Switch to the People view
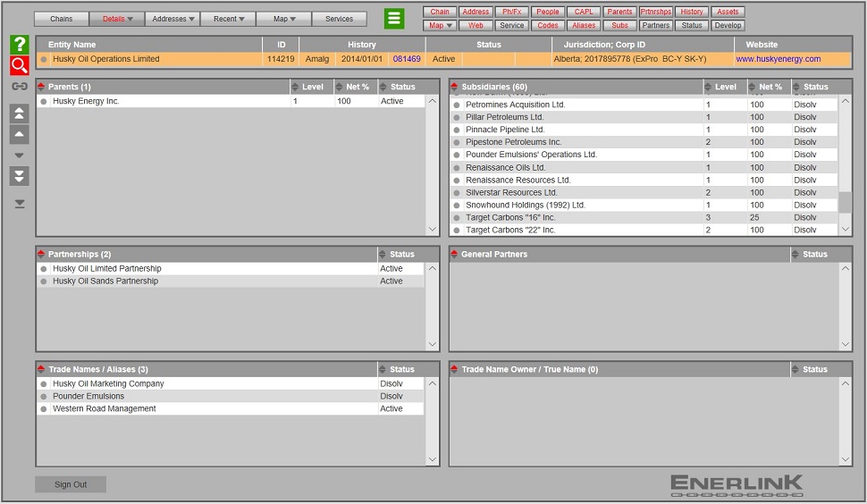Viewport: 867px width, 504px height. pos(548,12)
